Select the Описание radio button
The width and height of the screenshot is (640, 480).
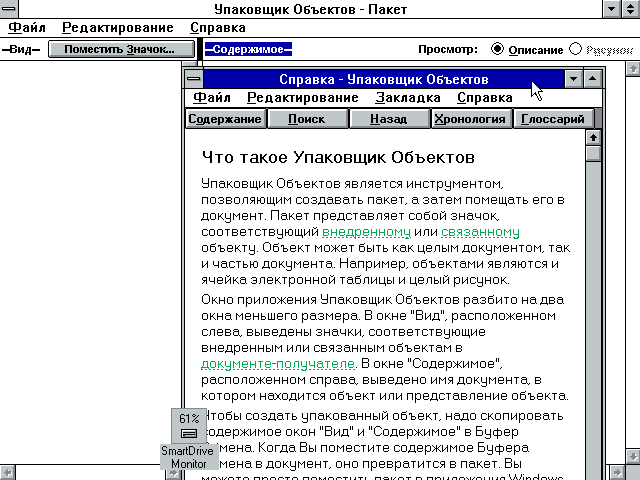(x=498, y=48)
